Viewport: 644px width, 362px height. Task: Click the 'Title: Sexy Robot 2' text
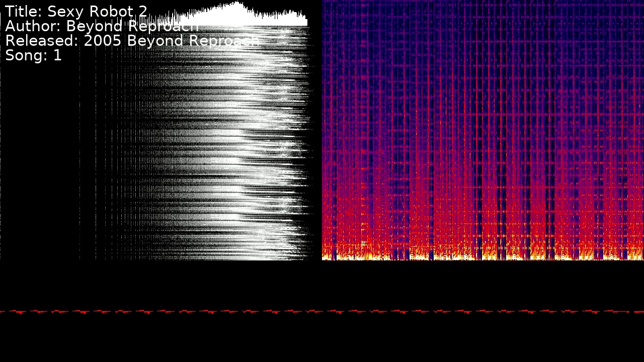tap(76, 12)
